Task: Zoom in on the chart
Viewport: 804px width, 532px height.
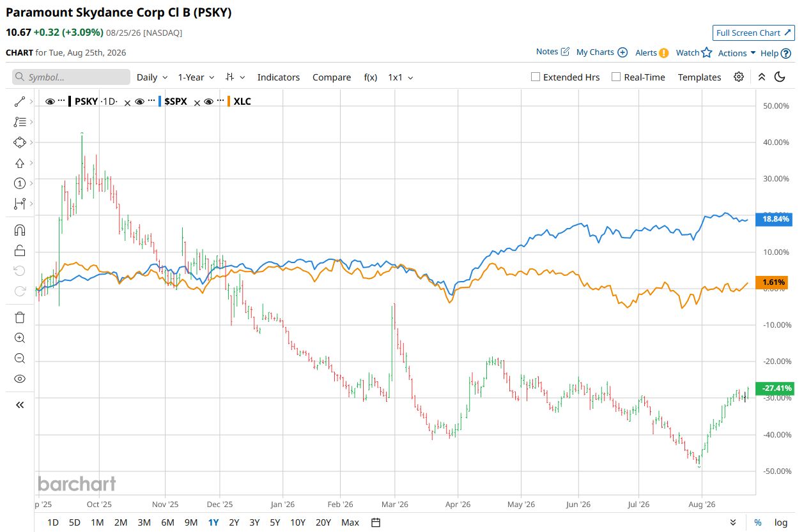Action: click(19, 338)
